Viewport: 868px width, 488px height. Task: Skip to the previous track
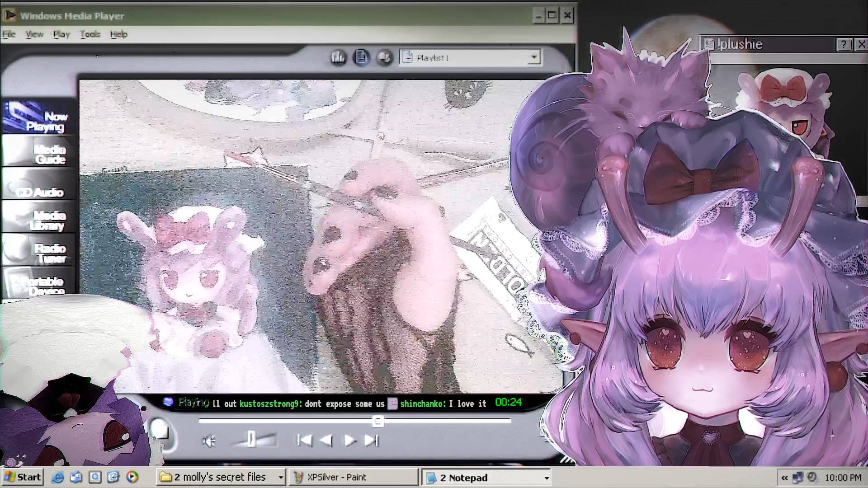point(305,440)
